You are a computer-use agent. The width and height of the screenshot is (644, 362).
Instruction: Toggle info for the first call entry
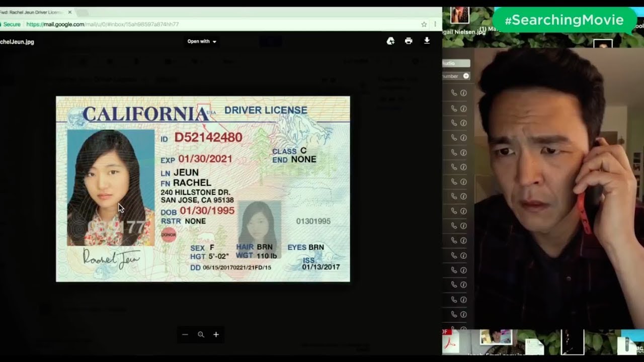(463, 93)
